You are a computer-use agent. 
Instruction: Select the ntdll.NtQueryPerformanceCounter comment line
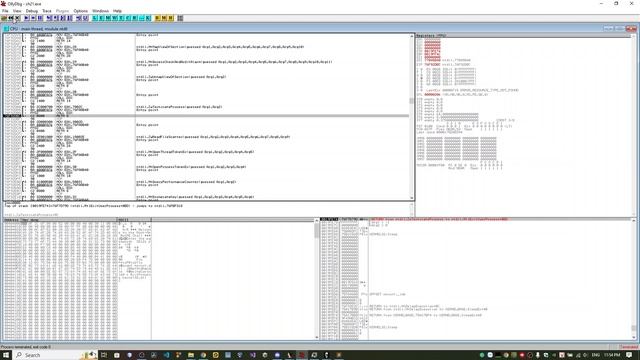pos(186,182)
